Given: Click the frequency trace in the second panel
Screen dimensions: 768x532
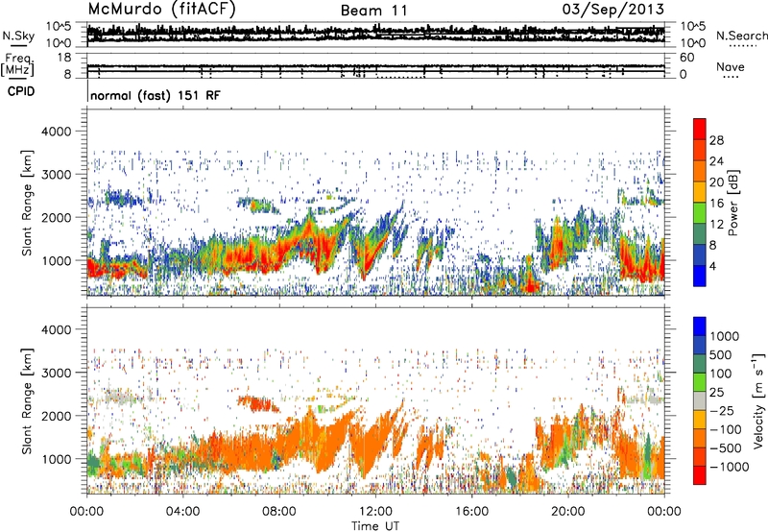Looking at the screenshot, I should click(375, 66).
